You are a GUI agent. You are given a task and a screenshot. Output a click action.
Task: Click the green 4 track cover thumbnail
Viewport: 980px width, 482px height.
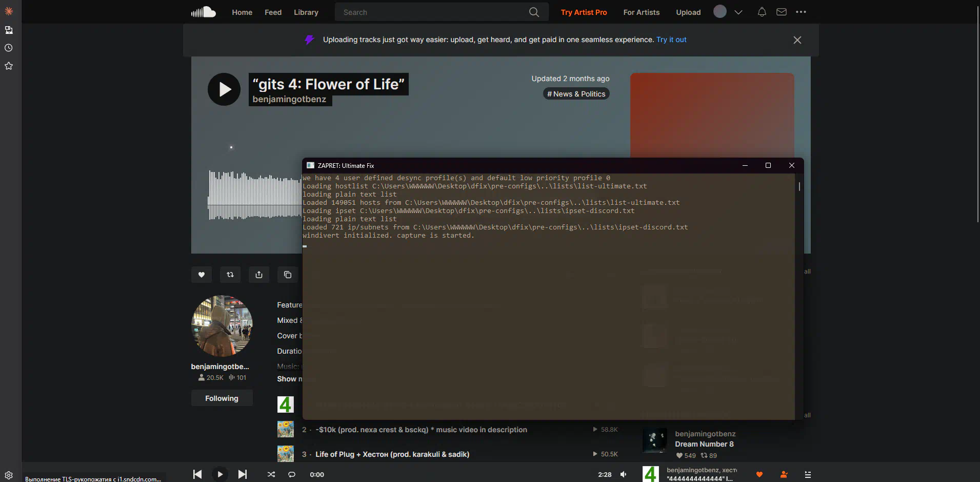tap(286, 404)
